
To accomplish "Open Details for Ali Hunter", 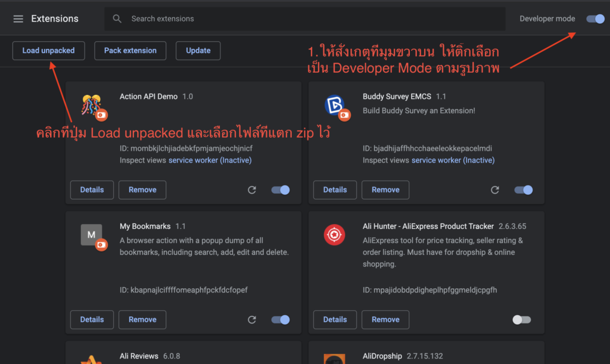I will pos(335,320).
